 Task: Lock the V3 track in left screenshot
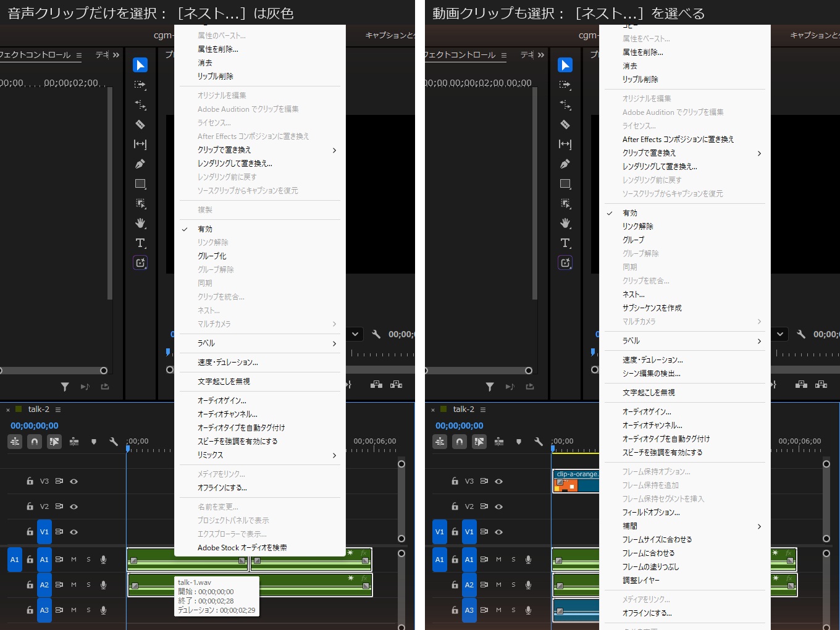[x=30, y=481]
